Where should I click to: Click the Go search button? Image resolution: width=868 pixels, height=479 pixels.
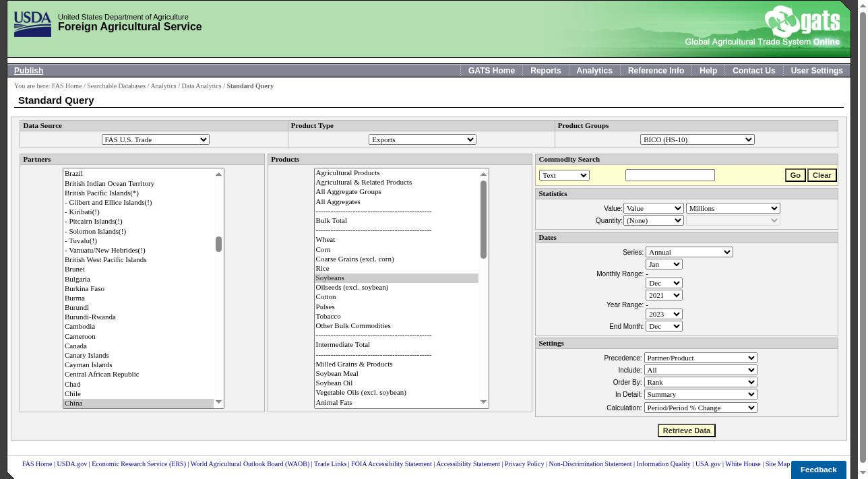(795, 175)
